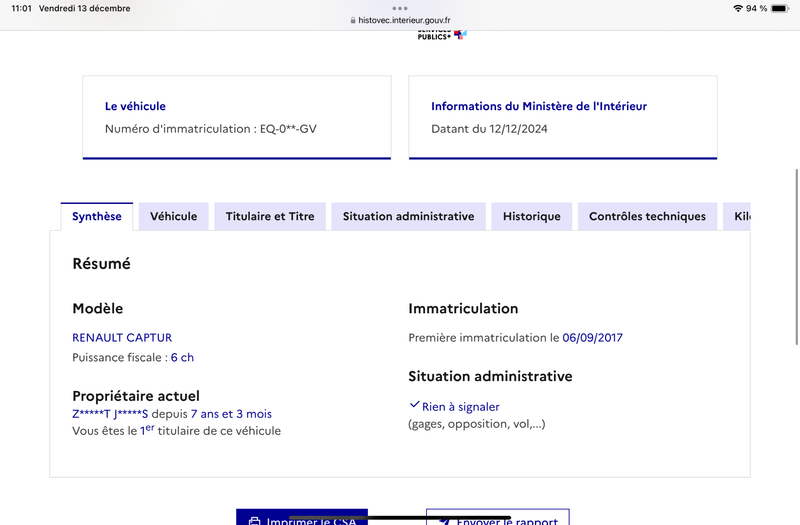
Task: Click the 06/09/2017 first registration date
Action: coord(592,338)
